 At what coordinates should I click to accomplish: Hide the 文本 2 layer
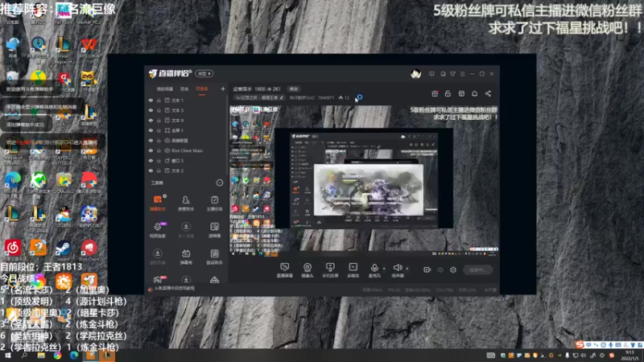coord(151,171)
